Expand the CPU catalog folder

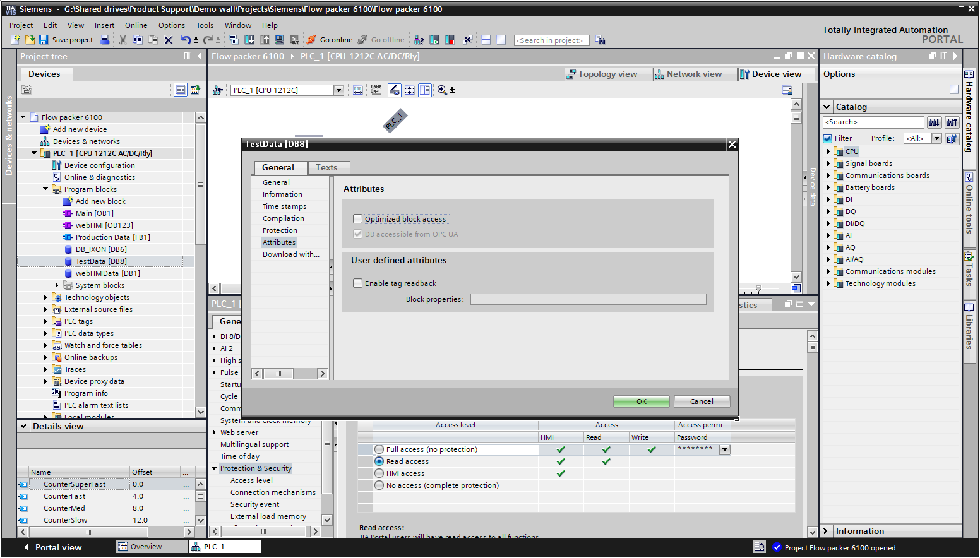(x=828, y=151)
